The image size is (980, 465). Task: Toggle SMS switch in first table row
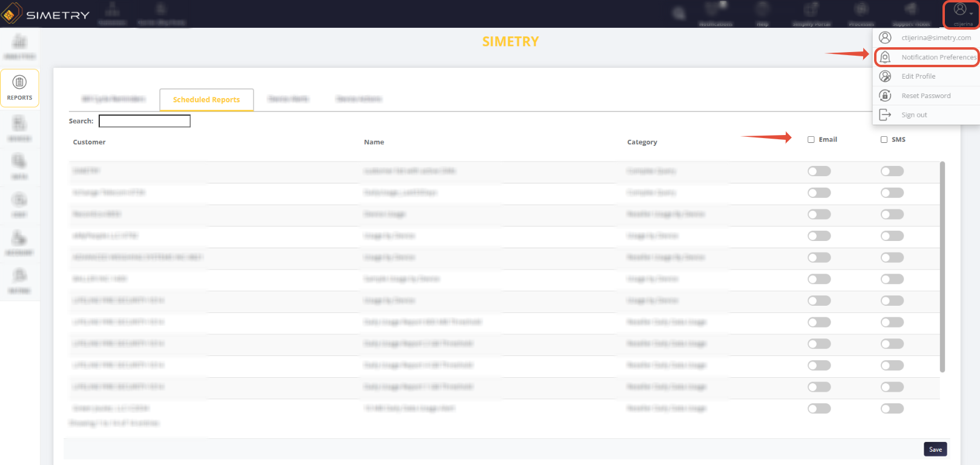892,171
